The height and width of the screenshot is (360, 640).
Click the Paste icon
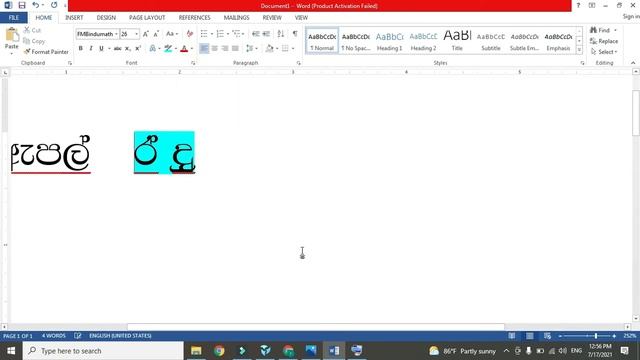(12, 35)
